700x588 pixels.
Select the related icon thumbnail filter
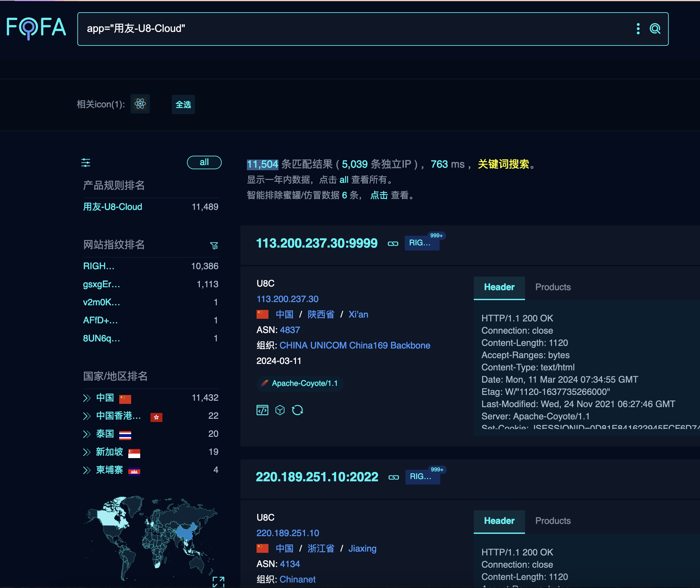140,104
